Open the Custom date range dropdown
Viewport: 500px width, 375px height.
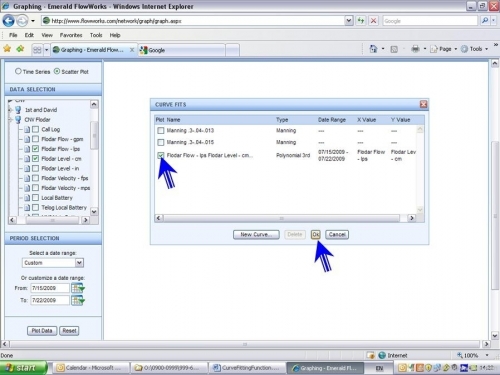click(79, 263)
